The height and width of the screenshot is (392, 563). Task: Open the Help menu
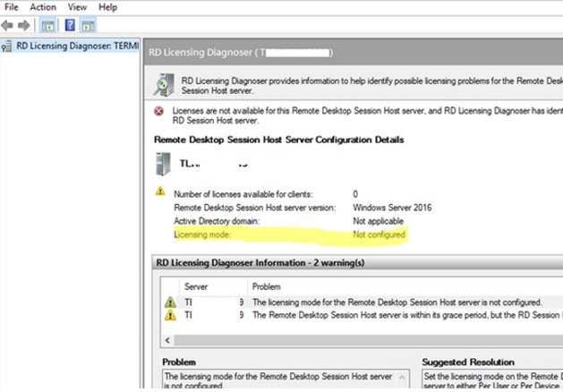(x=107, y=7)
